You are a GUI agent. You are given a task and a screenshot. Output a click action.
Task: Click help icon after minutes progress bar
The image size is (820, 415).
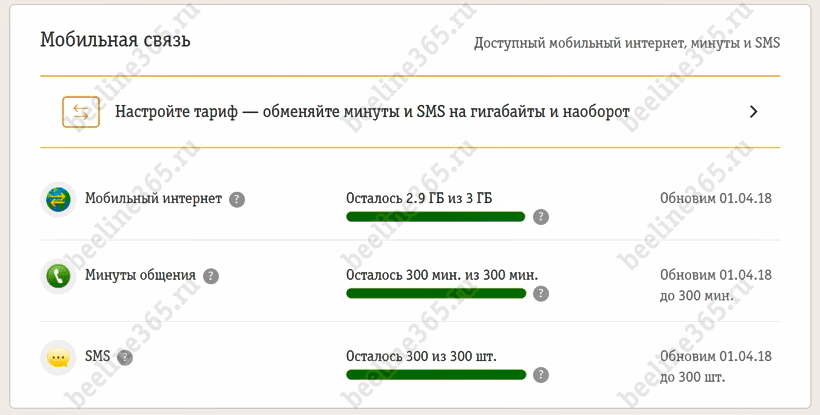[x=541, y=293]
